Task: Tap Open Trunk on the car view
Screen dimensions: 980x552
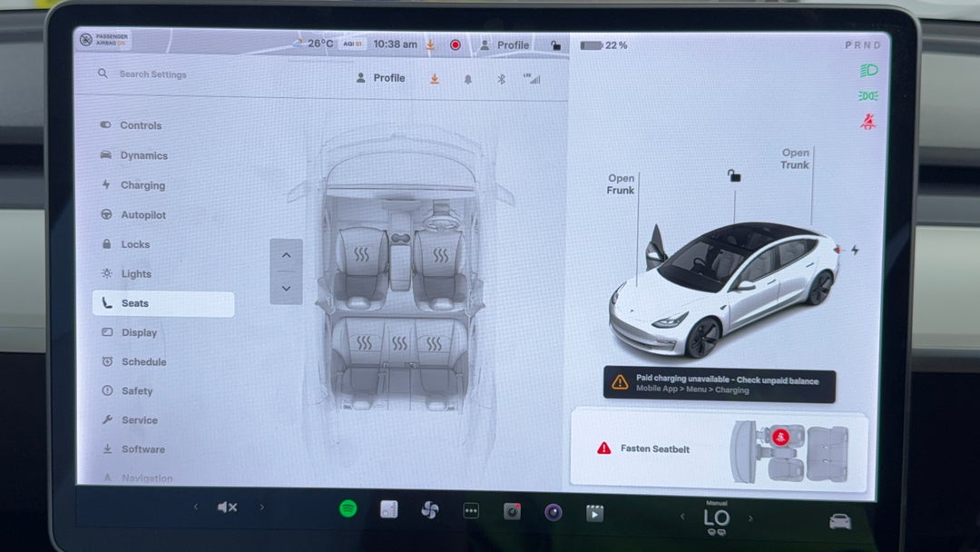Action: pyautogui.click(x=795, y=159)
